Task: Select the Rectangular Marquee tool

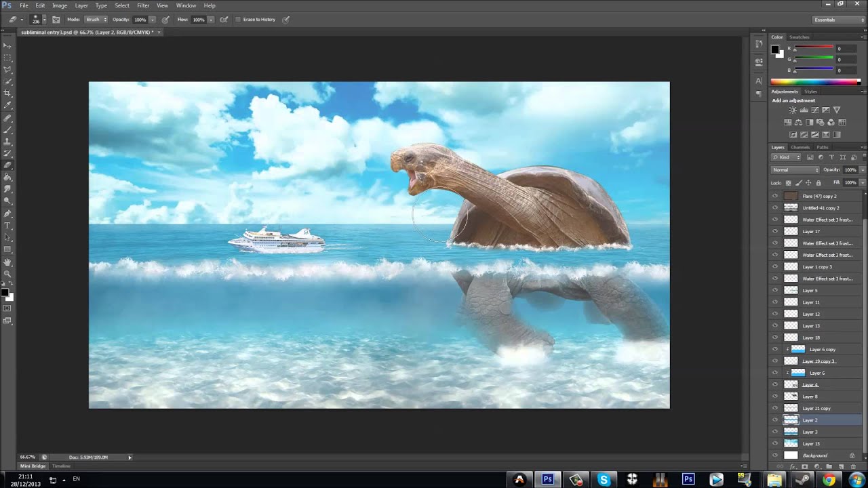Action: pyautogui.click(x=7, y=58)
